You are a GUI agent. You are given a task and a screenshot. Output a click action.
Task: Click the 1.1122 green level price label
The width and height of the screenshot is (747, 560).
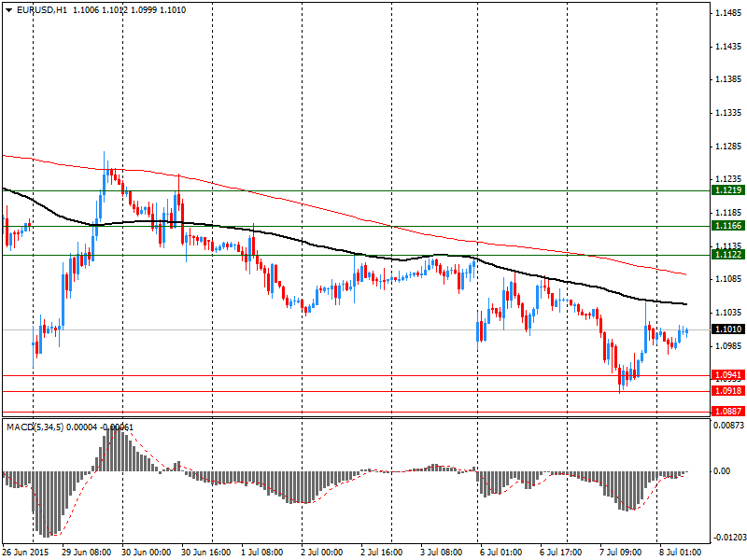728,255
